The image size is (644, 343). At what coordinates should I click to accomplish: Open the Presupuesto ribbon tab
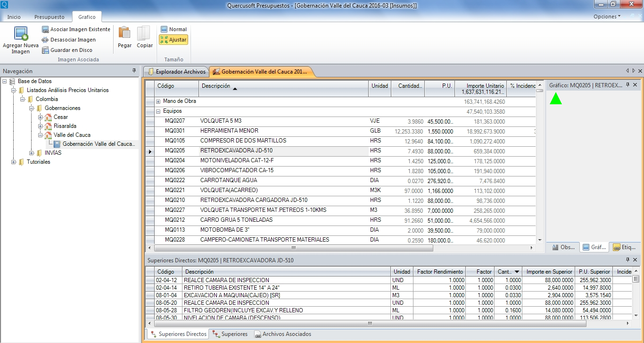50,17
